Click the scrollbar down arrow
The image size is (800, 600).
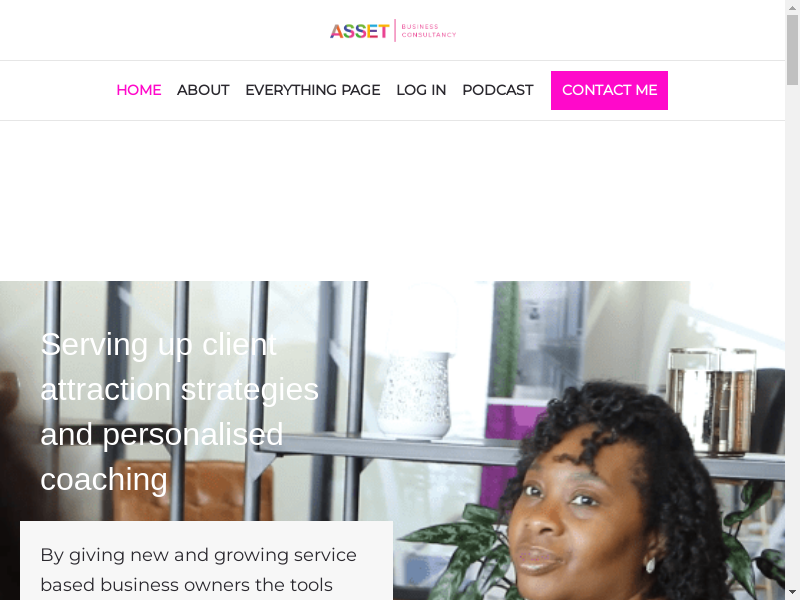pyautogui.click(x=792, y=592)
